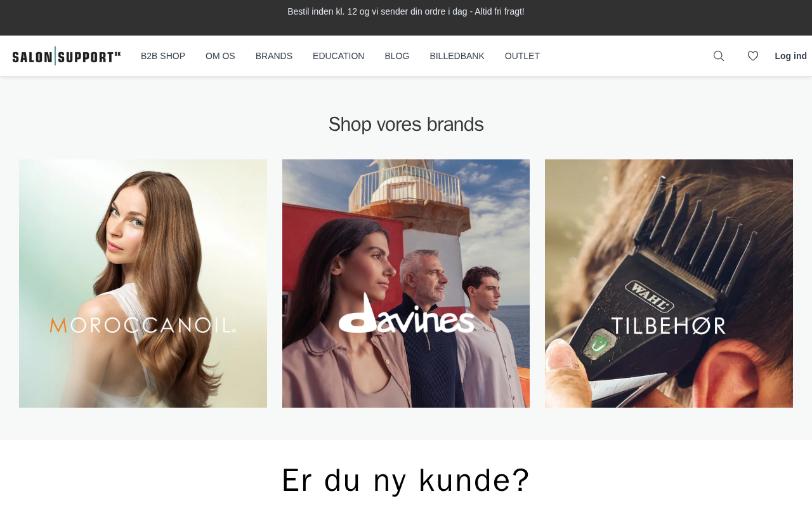Image resolution: width=812 pixels, height=508 pixels.
Task: Click the Moroccanoil logo overlay text
Action: point(143,325)
